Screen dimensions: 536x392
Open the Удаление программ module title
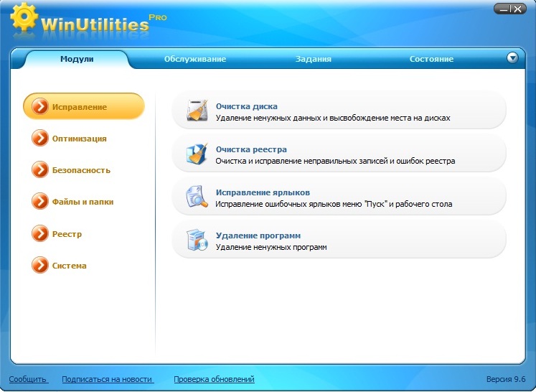(x=258, y=235)
